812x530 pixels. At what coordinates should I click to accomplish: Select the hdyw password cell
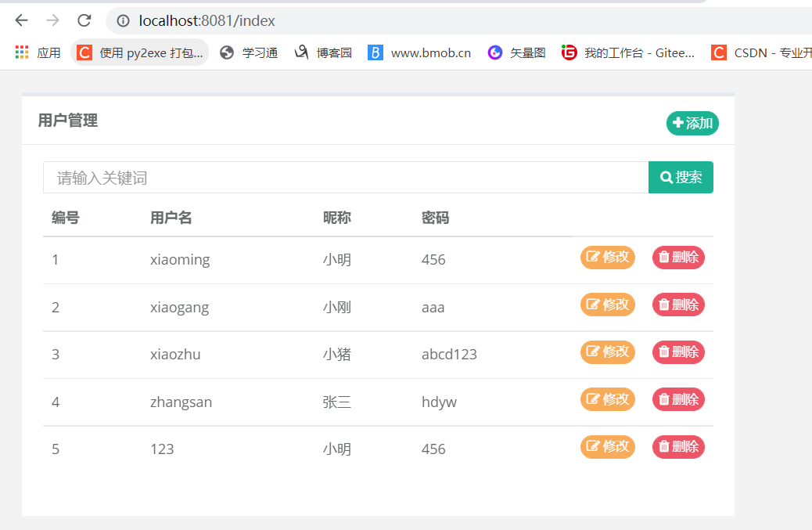pyautogui.click(x=439, y=402)
